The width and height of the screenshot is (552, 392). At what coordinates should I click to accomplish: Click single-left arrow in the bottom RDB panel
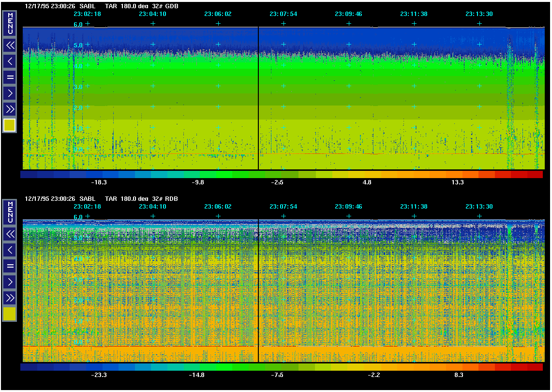tap(10, 250)
